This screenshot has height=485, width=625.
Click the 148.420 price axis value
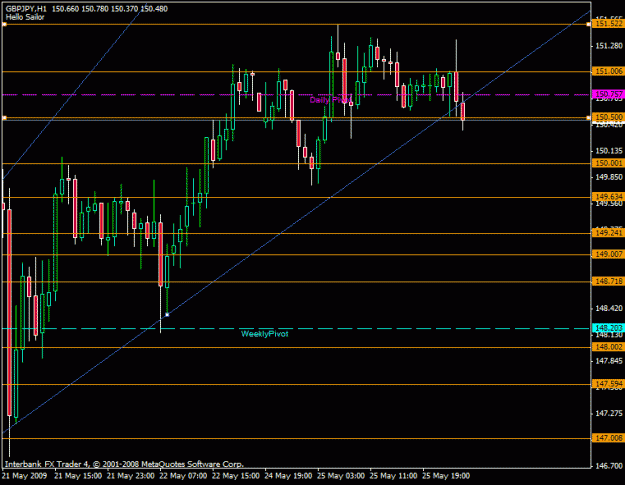click(x=609, y=308)
